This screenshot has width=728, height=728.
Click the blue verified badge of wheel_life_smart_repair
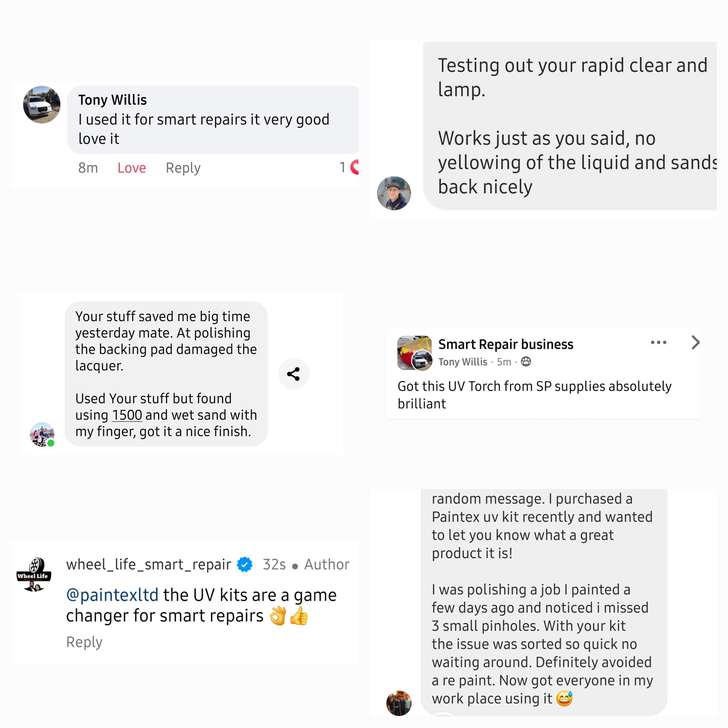[x=244, y=564]
